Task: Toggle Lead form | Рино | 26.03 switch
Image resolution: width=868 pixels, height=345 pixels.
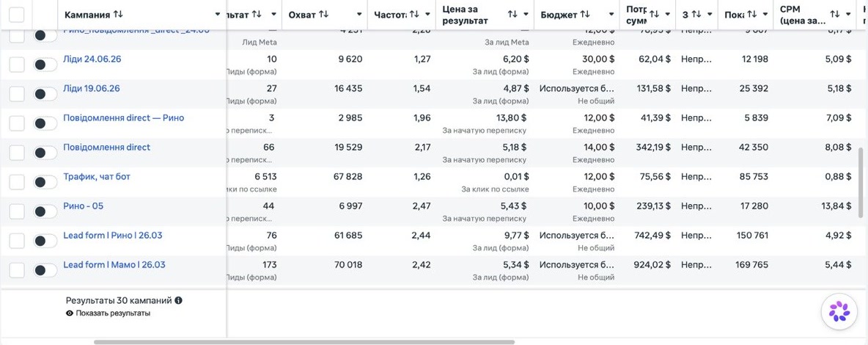Action: 45,241
